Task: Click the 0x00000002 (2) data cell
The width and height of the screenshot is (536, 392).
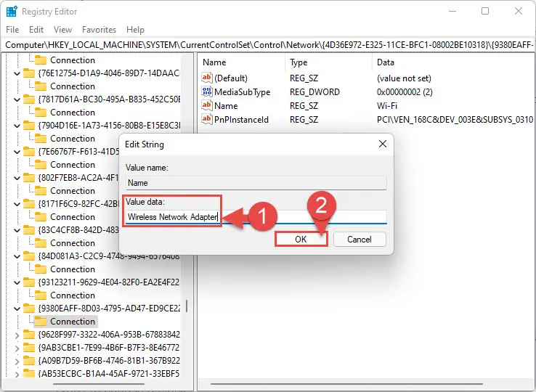Action: point(405,92)
